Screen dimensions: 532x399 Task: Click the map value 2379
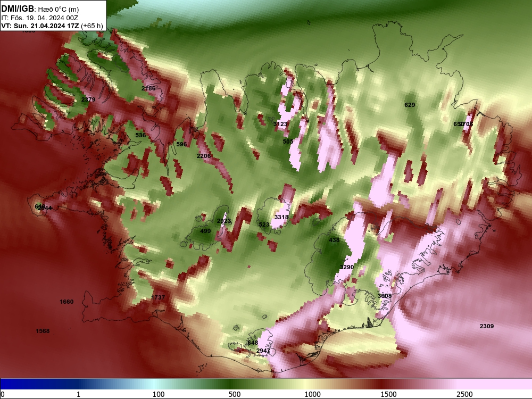(88, 99)
